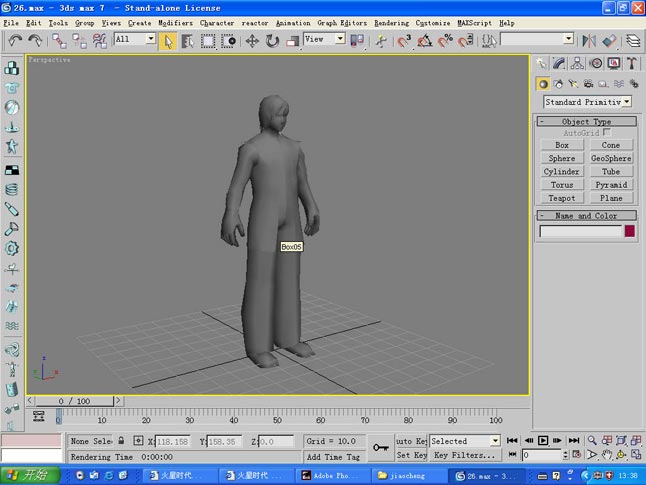Toggle the 3D Snaps magnet
Image resolution: width=646 pixels, height=485 pixels.
pos(404,41)
